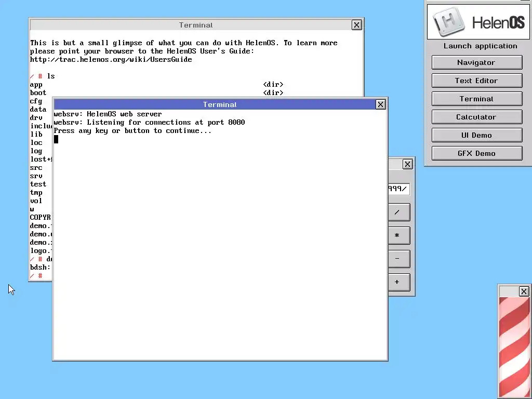
Task: Close the barber pole window
Action: click(524, 291)
